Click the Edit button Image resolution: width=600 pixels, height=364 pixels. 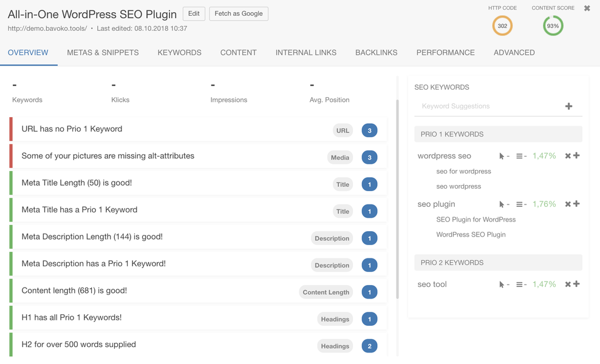click(x=194, y=14)
